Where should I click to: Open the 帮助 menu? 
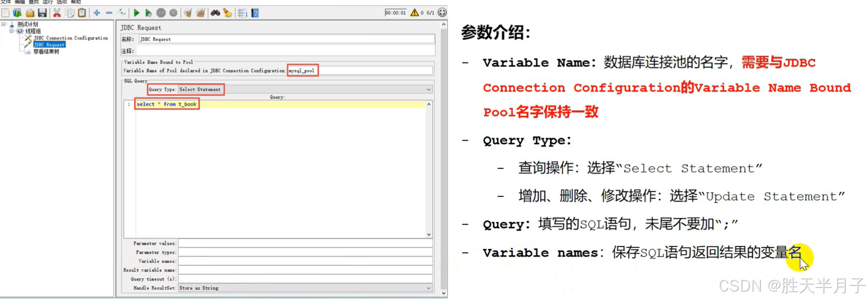76,2
